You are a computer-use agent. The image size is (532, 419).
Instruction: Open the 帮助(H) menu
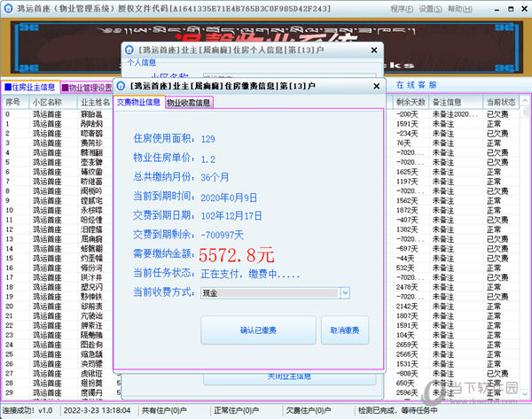click(459, 9)
